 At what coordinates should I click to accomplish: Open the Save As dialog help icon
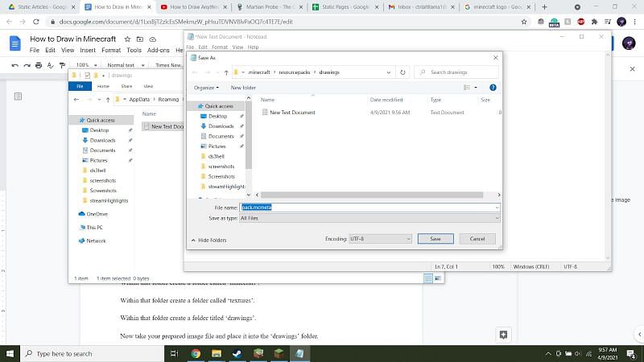(x=493, y=87)
